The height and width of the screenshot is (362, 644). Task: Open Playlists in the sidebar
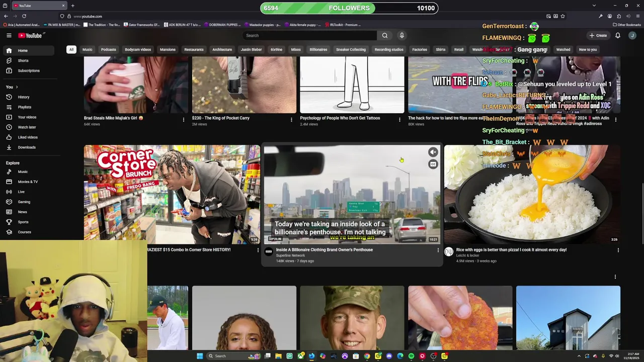pos(28,107)
